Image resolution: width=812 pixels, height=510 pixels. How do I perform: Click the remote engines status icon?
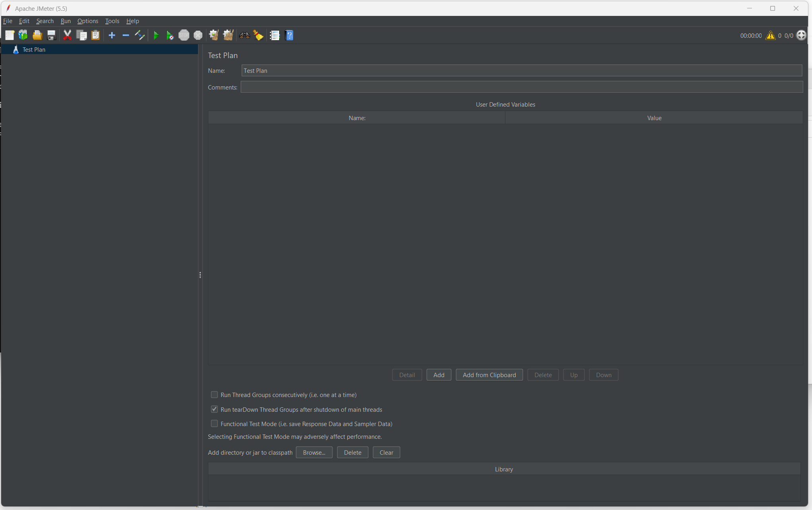coord(801,35)
